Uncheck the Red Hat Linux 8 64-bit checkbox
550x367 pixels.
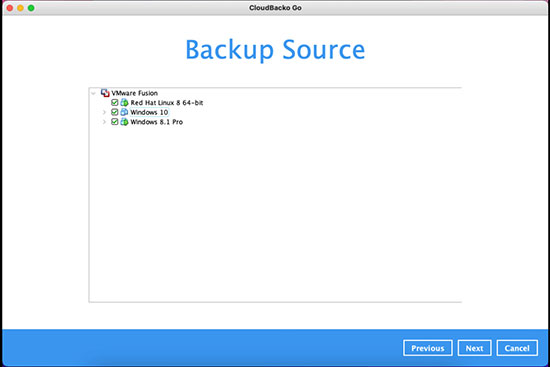click(114, 102)
